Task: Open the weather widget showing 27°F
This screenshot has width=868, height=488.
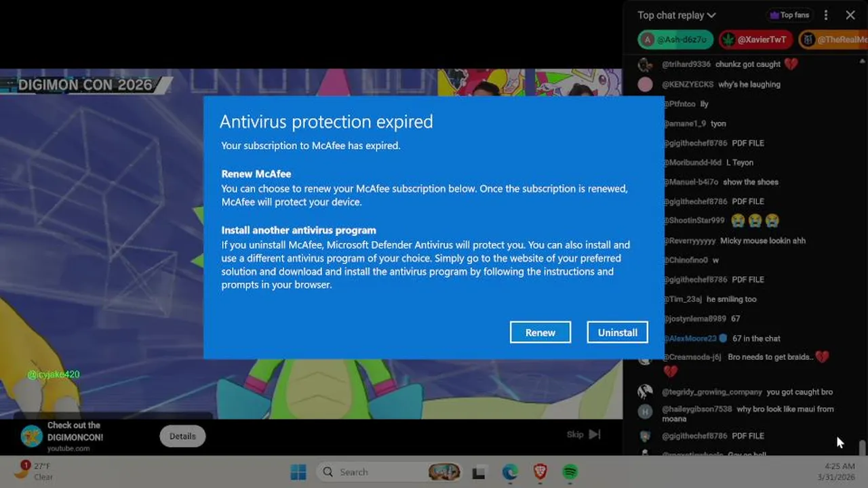Action: point(34,471)
